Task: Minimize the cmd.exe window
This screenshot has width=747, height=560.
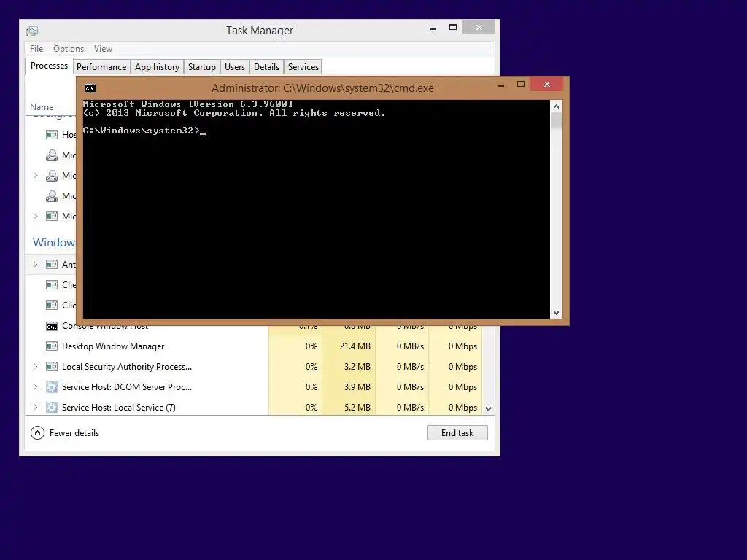Action: (x=501, y=85)
